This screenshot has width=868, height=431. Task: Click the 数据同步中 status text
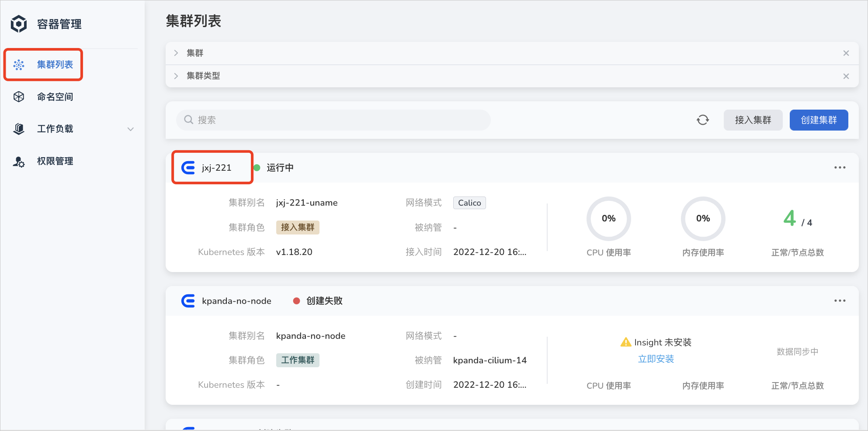797,352
